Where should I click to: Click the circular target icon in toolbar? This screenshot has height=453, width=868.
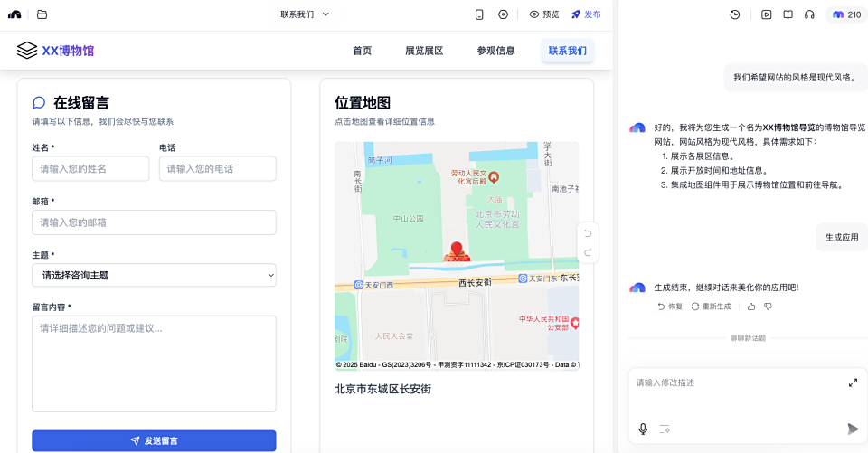[504, 14]
